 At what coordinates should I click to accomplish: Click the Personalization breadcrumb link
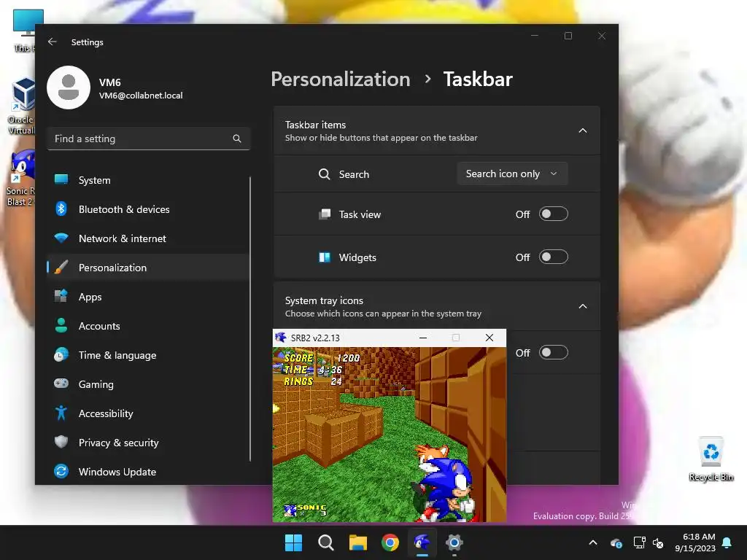pos(341,79)
